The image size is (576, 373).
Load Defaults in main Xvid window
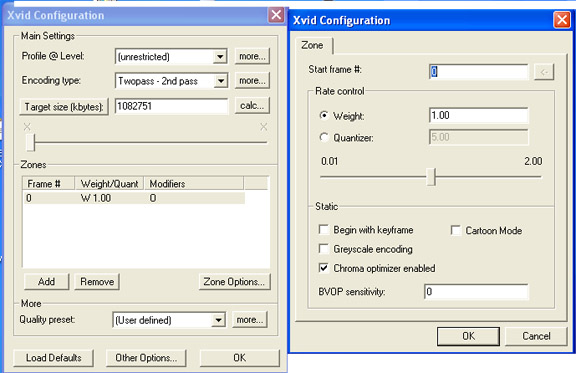click(x=53, y=358)
